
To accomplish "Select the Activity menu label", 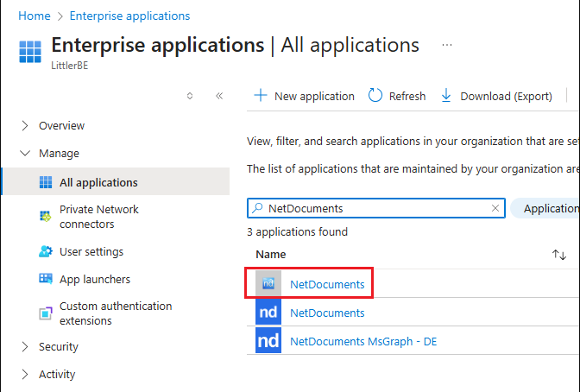I will point(57,374).
